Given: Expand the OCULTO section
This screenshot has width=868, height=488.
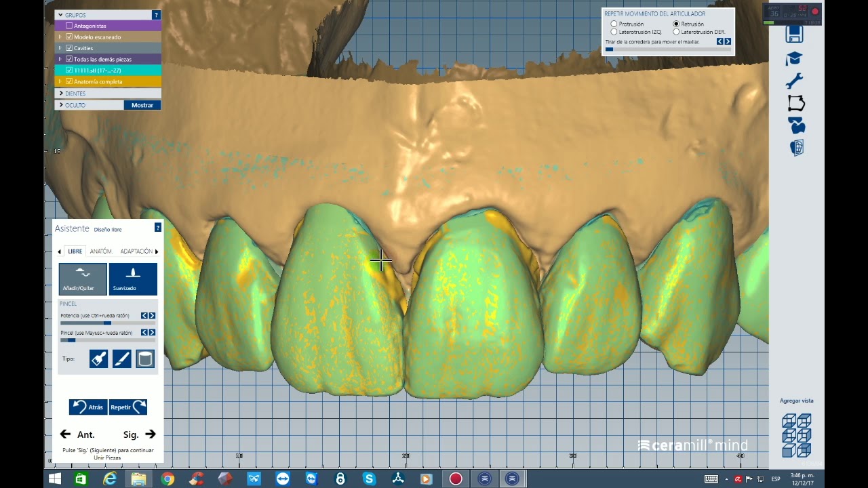Looking at the screenshot, I should tap(61, 105).
